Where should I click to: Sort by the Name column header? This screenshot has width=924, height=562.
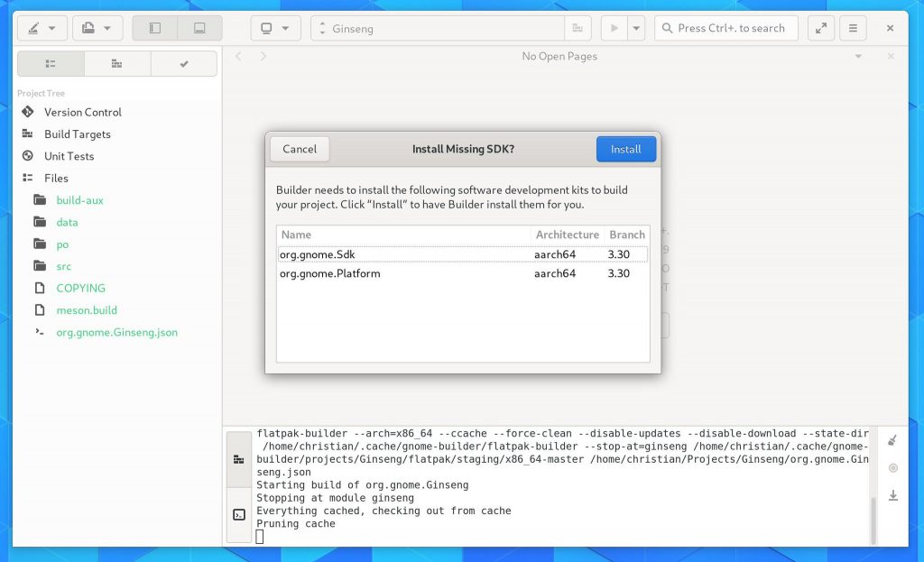[x=403, y=235]
